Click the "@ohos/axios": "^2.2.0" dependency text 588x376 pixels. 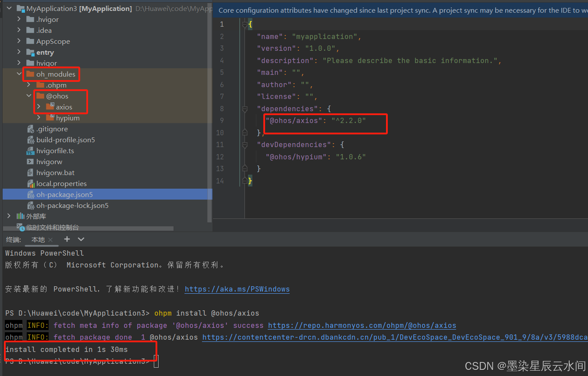pyautogui.click(x=316, y=121)
